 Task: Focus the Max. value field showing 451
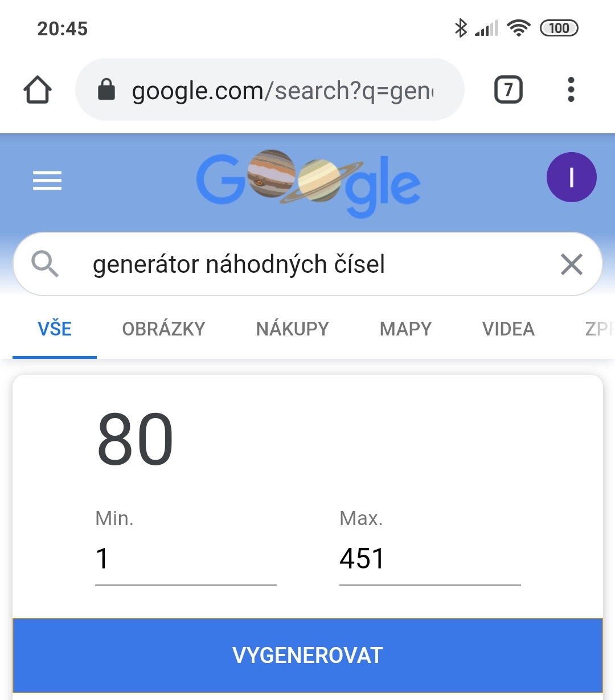coord(429,559)
